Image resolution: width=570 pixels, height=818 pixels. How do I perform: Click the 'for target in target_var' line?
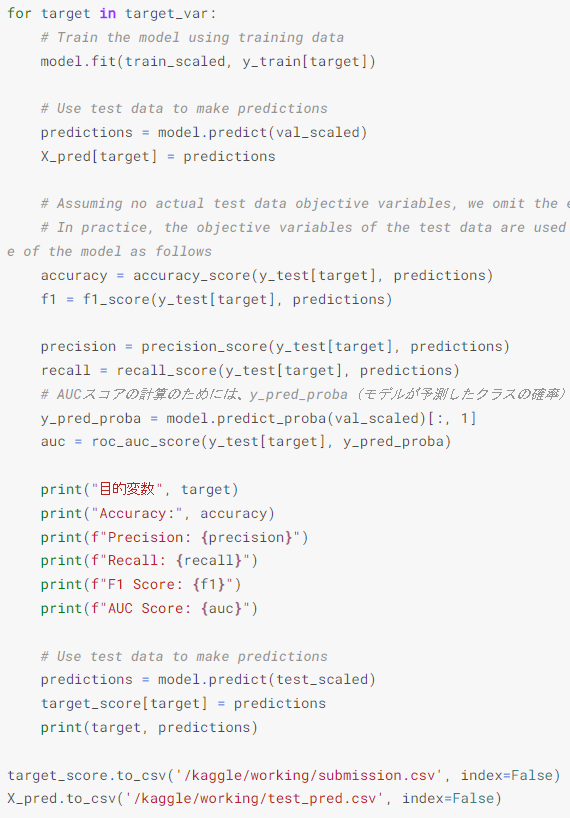[x=112, y=14]
